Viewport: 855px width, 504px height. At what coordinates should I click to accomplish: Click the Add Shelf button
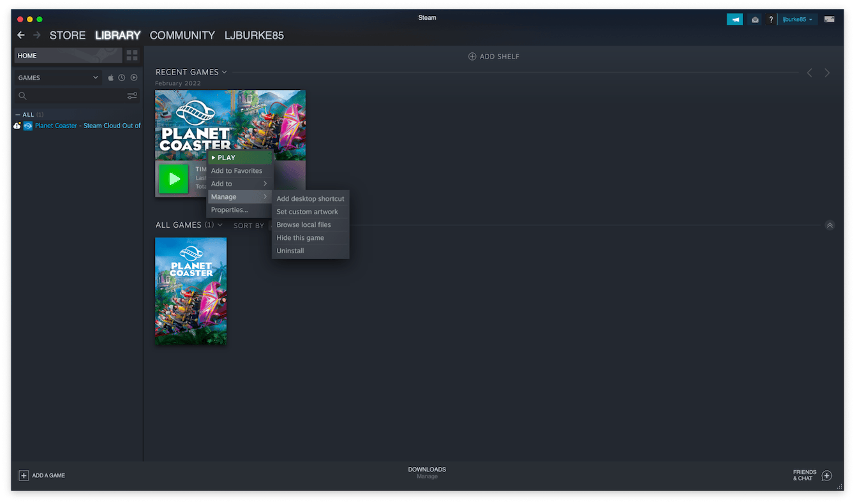coord(493,56)
